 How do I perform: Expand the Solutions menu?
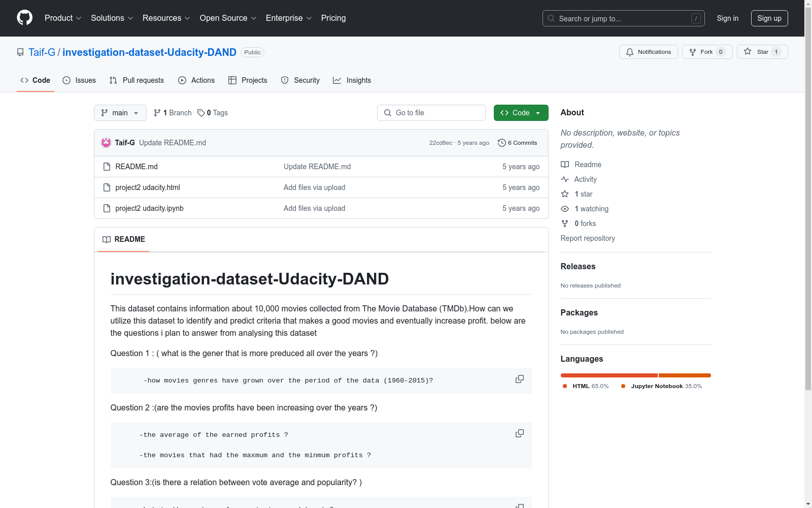112,18
